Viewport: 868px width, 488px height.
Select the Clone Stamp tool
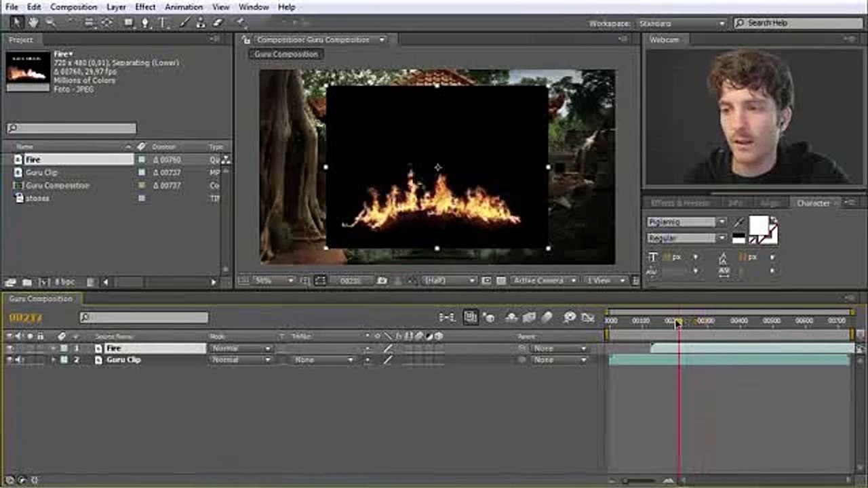tap(201, 22)
